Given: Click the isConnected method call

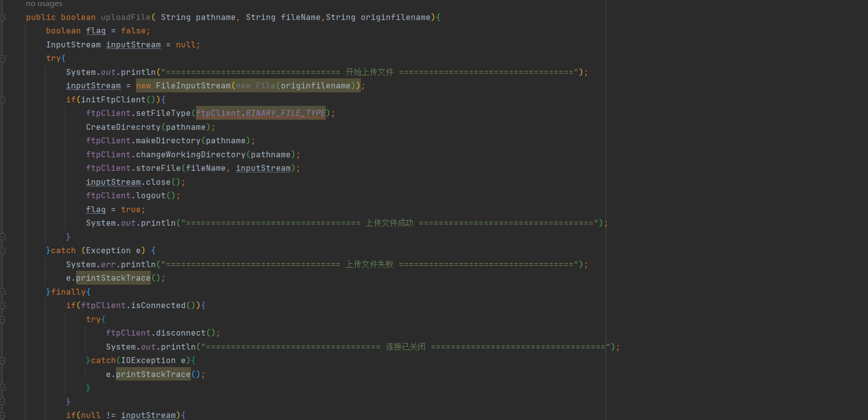Looking at the screenshot, I should pyautogui.click(x=158, y=306).
